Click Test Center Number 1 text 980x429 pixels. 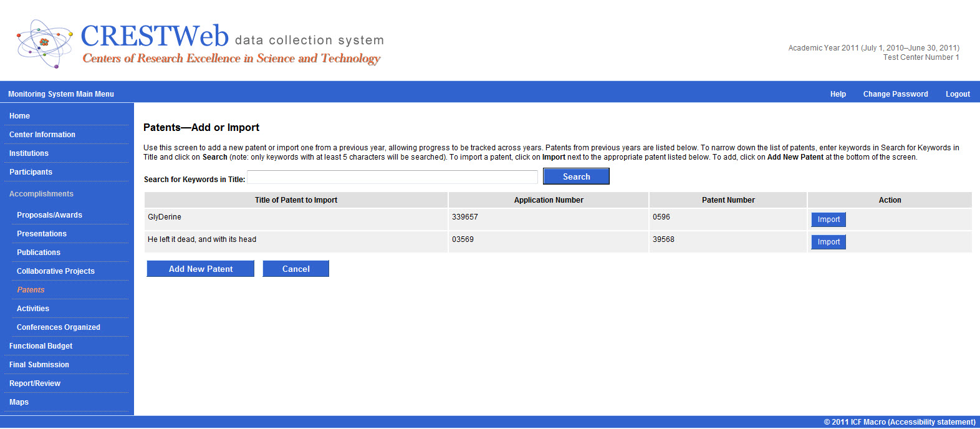(x=921, y=57)
